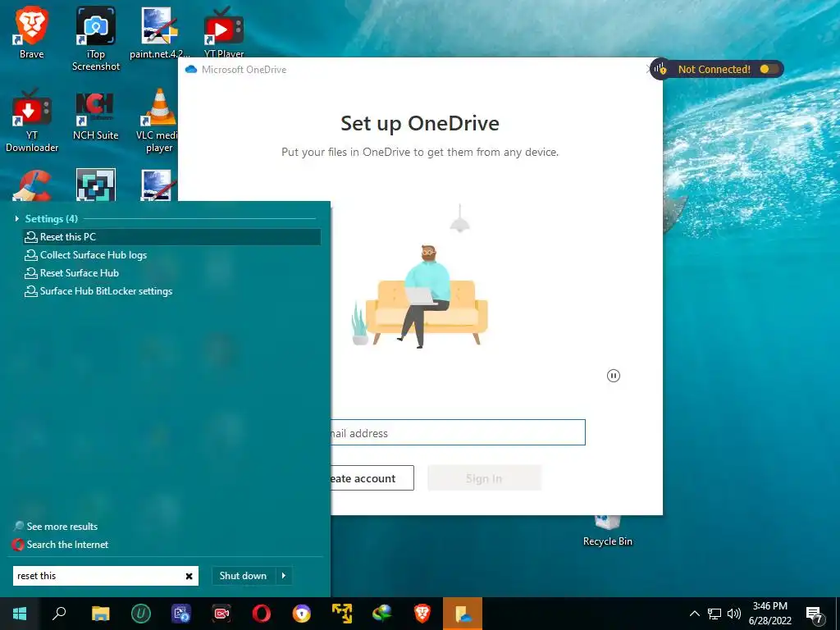Open the volume speaker tray icon
This screenshot has height=630, width=840.
click(734, 614)
